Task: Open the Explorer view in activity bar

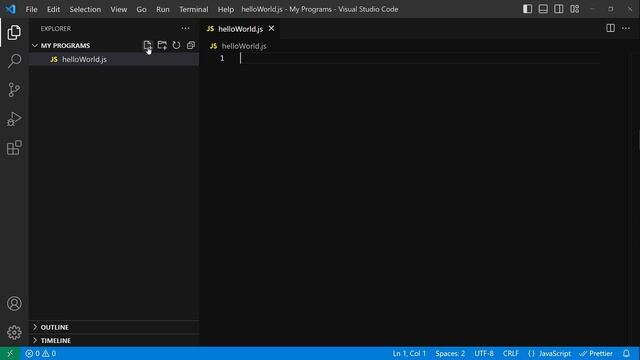Action: tap(14, 33)
